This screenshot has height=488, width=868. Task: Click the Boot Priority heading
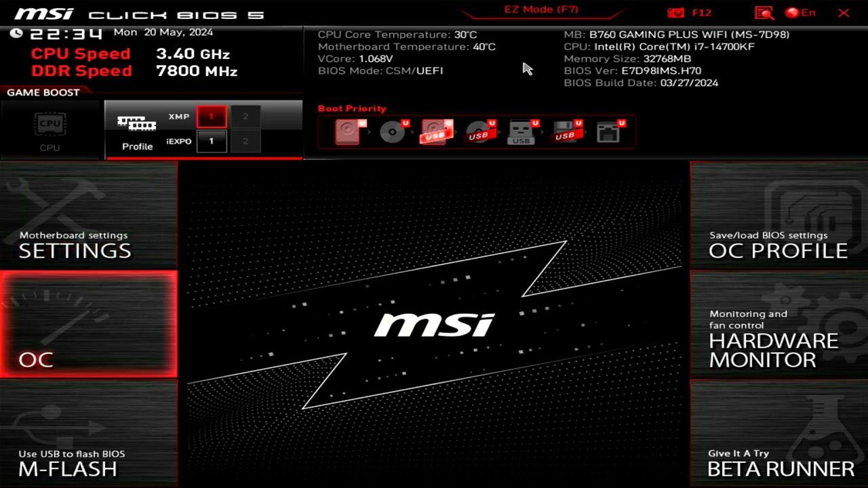(352, 108)
